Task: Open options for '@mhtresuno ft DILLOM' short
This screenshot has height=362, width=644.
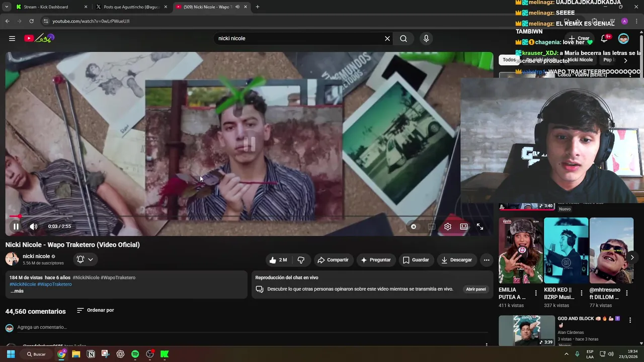Action: (x=627, y=293)
